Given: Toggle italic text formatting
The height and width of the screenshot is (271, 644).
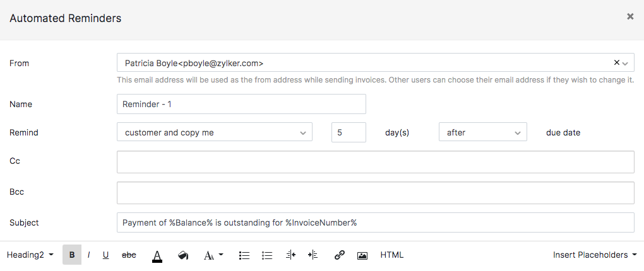Looking at the screenshot, I should (x=89, y=255).
